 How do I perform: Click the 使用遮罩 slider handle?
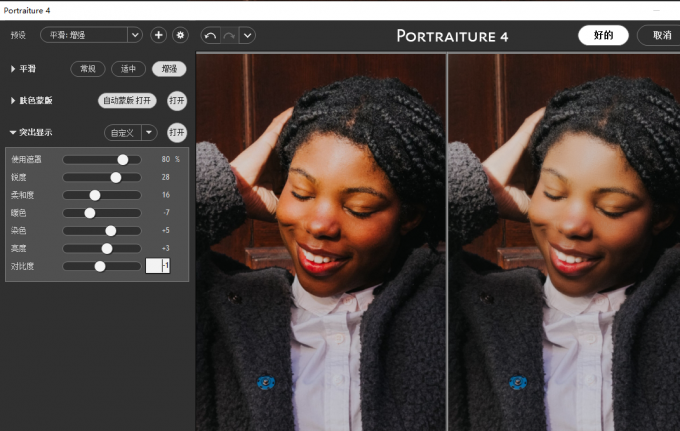click(123, 160)
